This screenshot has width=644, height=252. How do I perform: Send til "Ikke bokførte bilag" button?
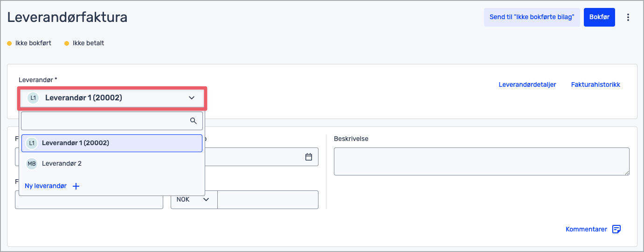click(532, 17)
